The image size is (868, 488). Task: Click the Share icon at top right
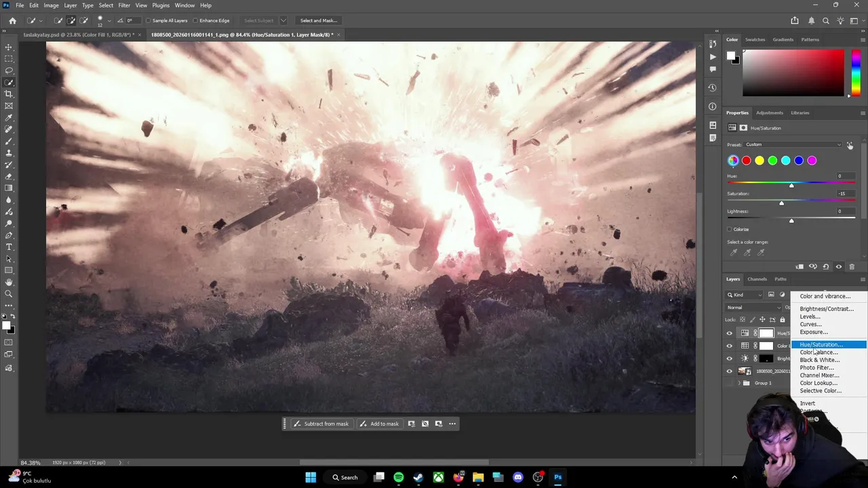[x=795, y=20]
